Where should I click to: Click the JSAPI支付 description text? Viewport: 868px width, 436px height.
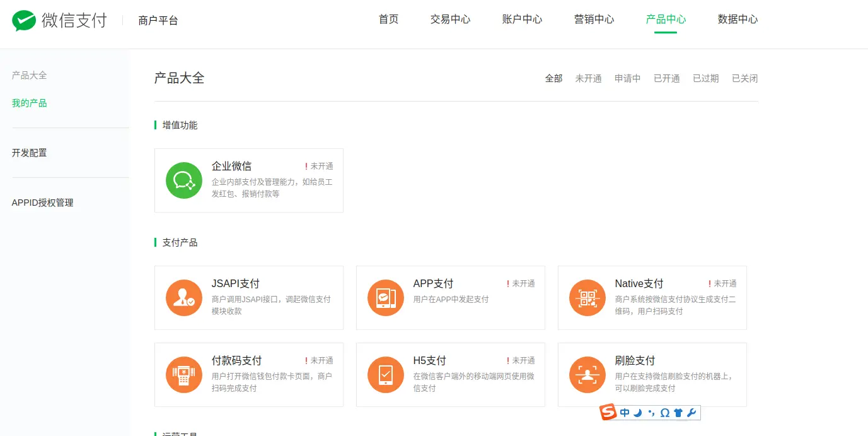pyautogui.click(x=271, y=305)
